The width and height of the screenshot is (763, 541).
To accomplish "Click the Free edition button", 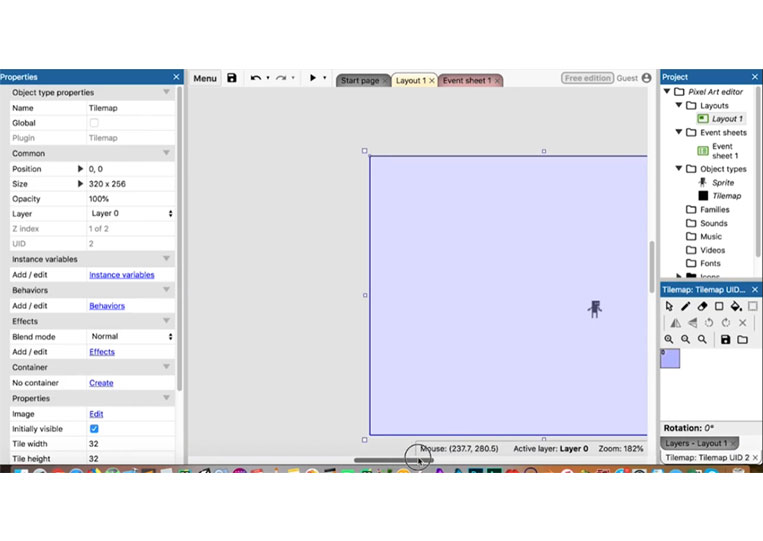I will [587, 78].
